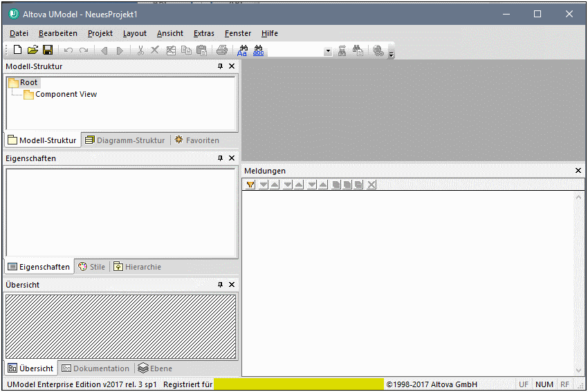Click the binoculars 'Aa' find icon

[243, 50]
